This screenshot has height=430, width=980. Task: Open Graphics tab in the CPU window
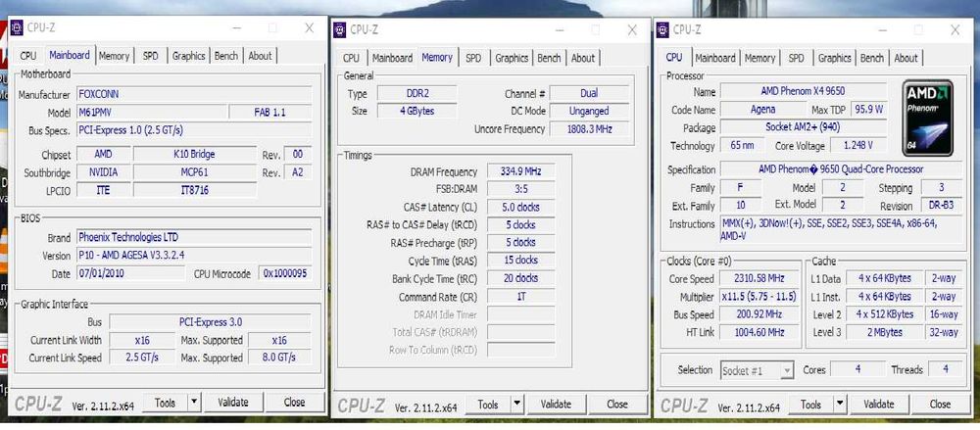coord(834,58)
